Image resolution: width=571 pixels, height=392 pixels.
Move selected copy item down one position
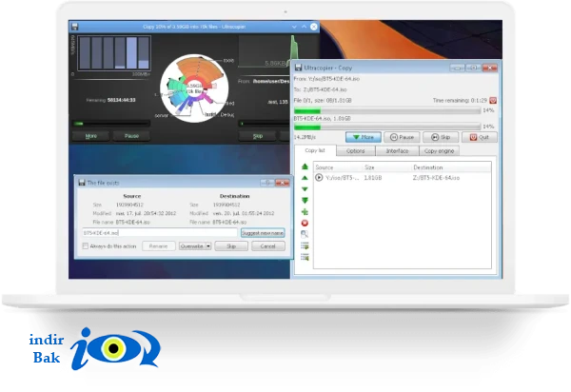coord(305,189)
